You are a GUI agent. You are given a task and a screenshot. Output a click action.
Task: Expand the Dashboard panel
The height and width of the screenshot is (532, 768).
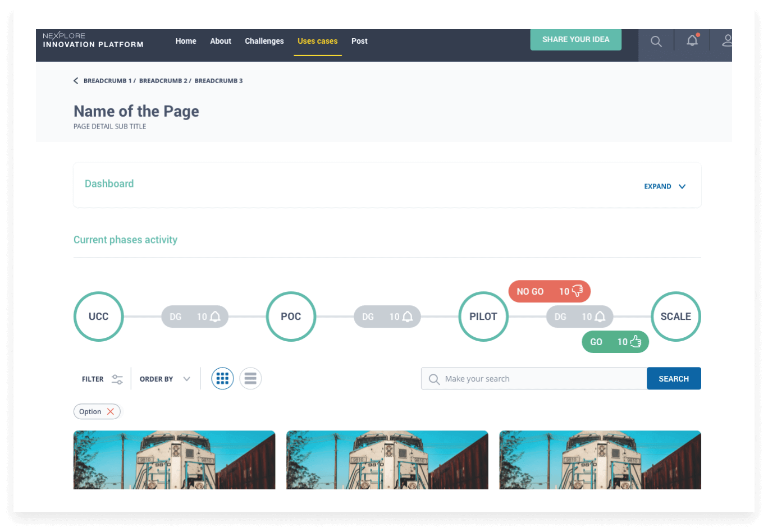click(x=665, y=186)
